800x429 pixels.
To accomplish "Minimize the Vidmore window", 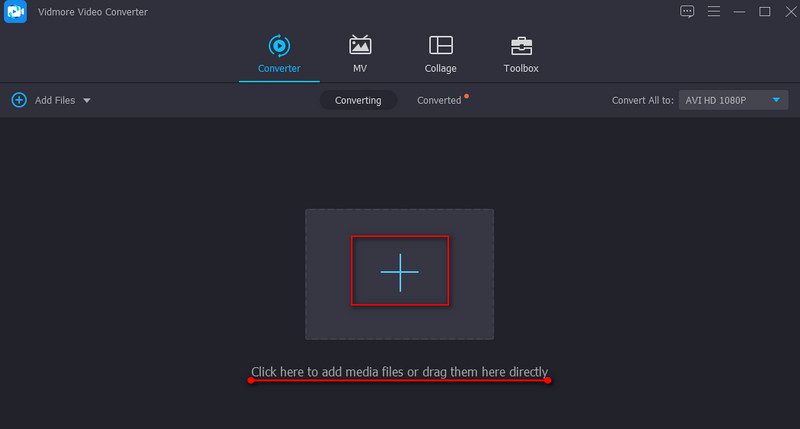I will coord(739,11).
